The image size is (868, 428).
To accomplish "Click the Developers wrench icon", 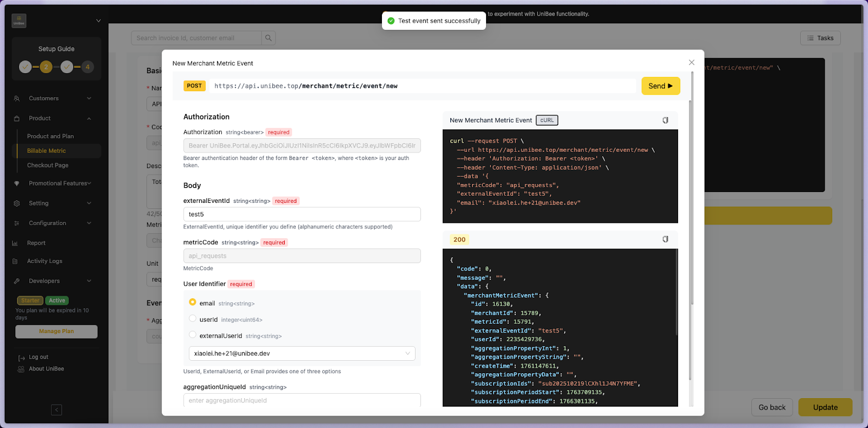I will 16,281.
